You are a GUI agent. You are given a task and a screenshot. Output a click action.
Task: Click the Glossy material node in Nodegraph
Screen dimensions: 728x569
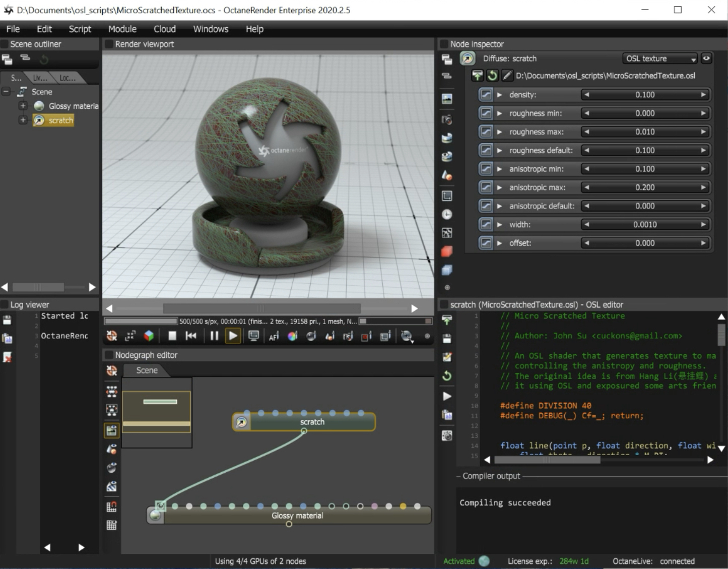tap(289, 516)
